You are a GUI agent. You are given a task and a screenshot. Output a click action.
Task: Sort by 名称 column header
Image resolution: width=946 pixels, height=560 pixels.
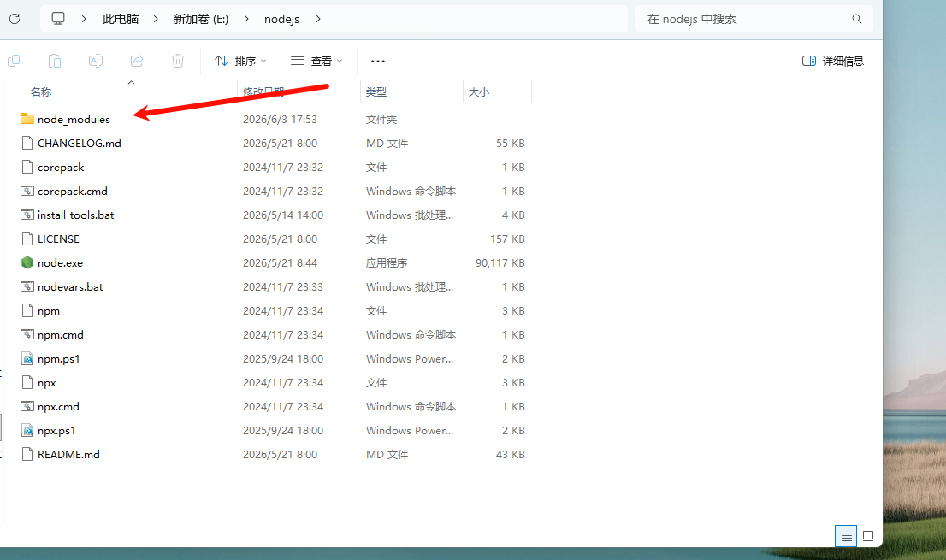[x=41, y=91]
